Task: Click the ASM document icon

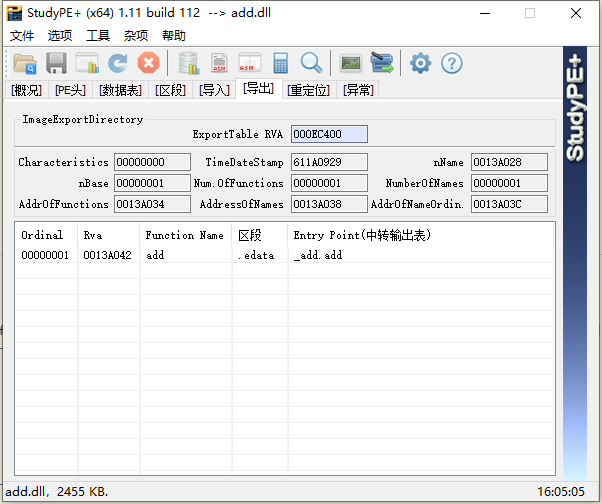Action: pyautogui.click(x=219, y=63)
